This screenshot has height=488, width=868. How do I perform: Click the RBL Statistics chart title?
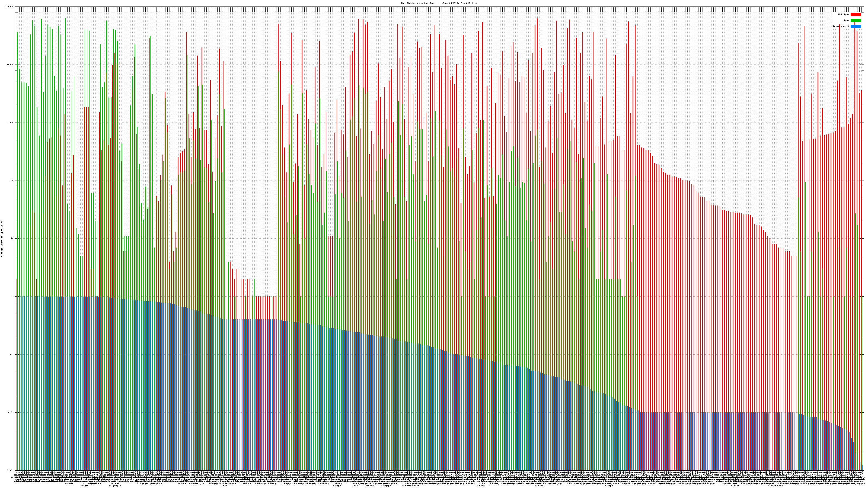439,3
